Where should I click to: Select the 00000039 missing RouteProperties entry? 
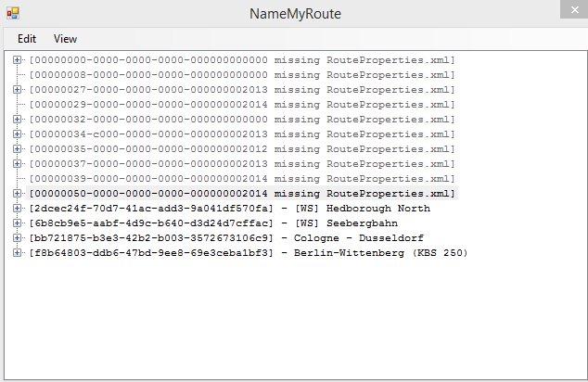[x=241, y=179]
